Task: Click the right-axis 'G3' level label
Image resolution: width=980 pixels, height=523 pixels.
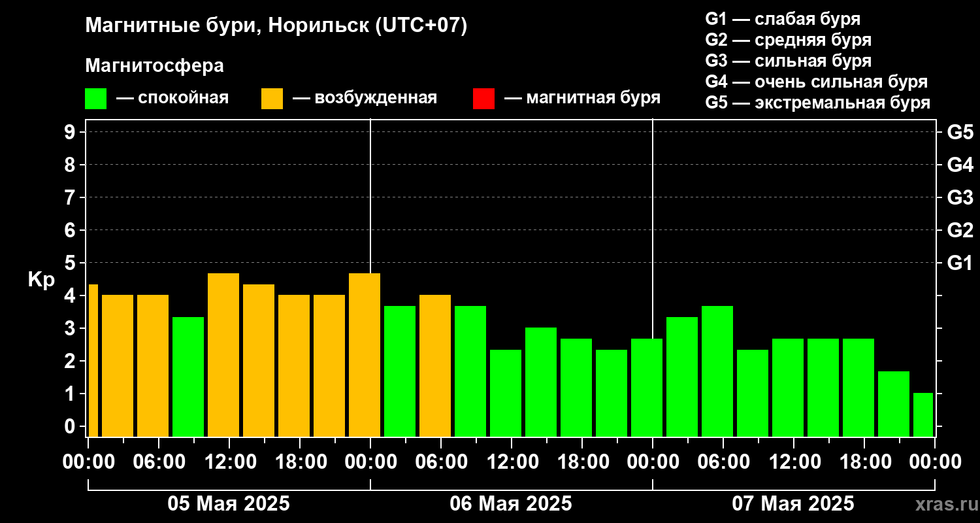Action: 960,197
